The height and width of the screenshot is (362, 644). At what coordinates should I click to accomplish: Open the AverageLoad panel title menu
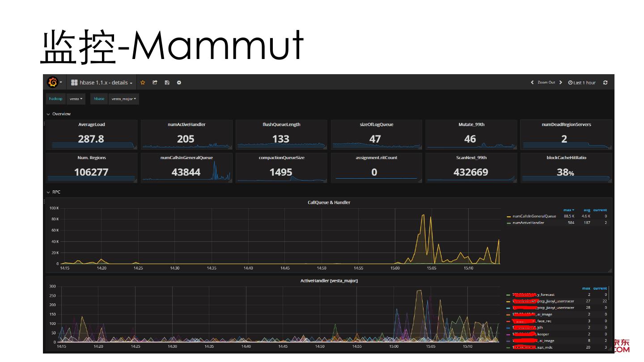[92, 125]
